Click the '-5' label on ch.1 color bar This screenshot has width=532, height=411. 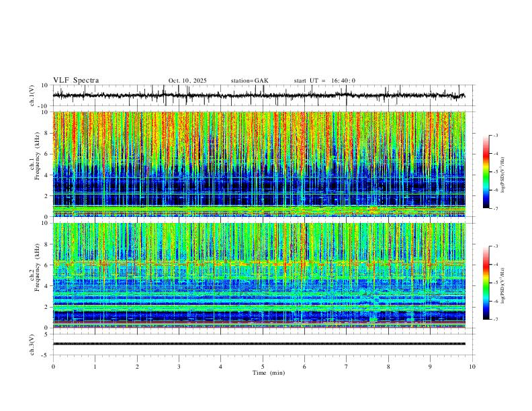(496, 172)
